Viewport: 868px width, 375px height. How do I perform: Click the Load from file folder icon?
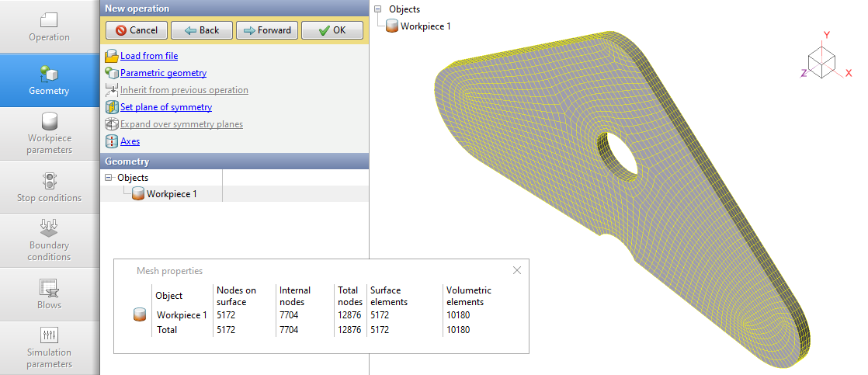[111, 56]
